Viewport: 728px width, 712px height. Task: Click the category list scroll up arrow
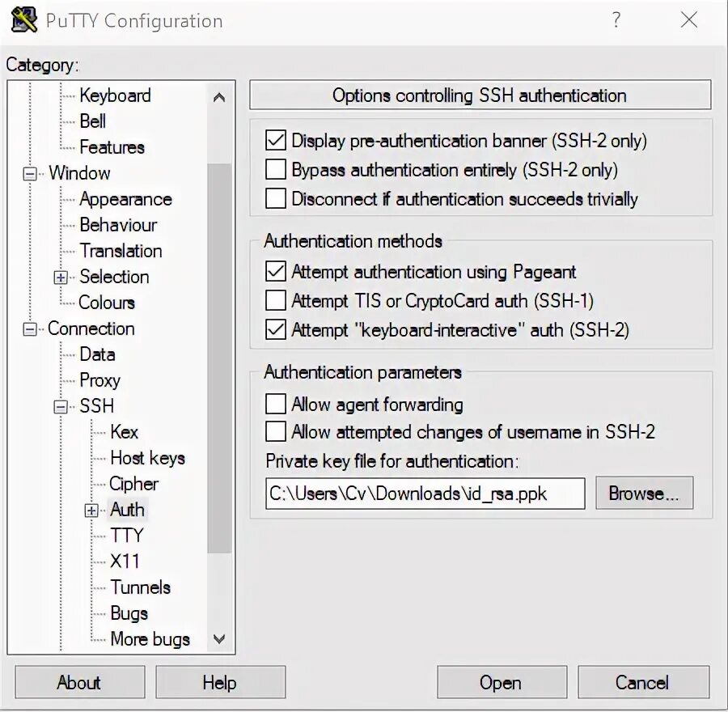pos(219,97)
